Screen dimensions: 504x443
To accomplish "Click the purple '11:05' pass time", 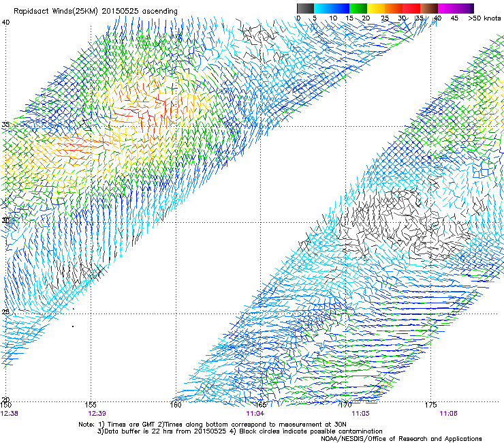I will pyautogui.click(x=361, y=414).
